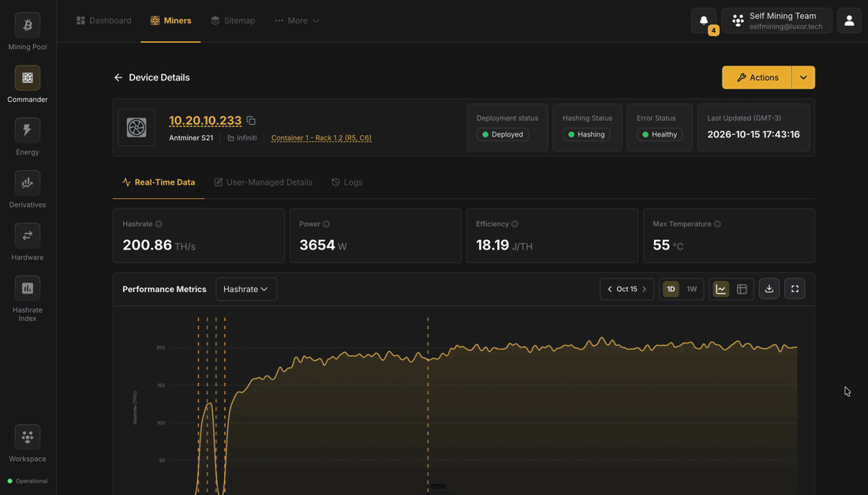
Task: Click the Oct 15 date label
Action: [x=627, y=289]
